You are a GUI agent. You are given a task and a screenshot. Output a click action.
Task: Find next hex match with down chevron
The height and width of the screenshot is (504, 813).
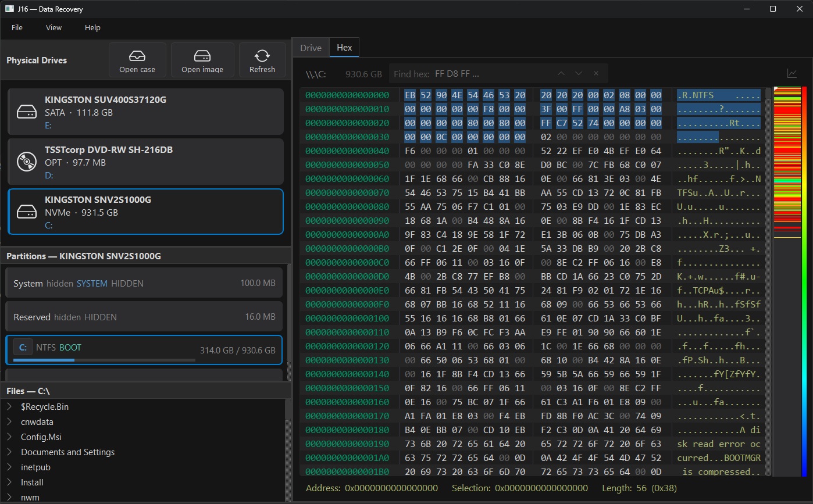click(578, 73)
